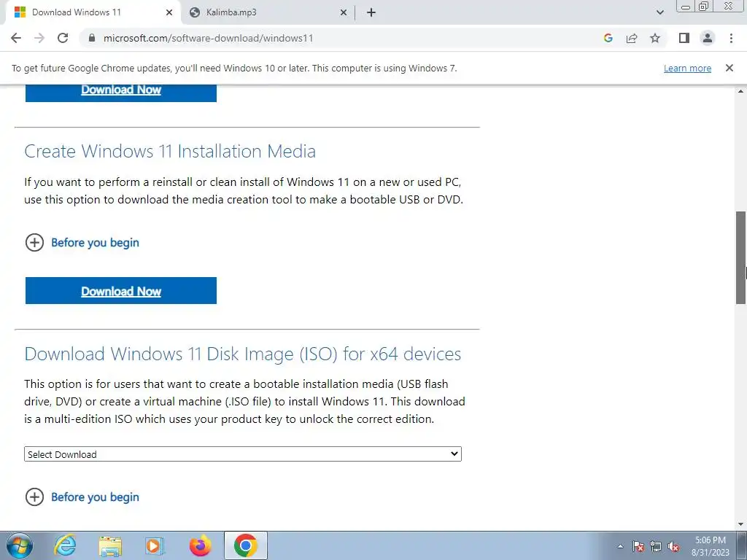The width and height of the screenshot is (747, 560).
Task: Dismiss the Chrome update notification bar
Action: point(729,68)
